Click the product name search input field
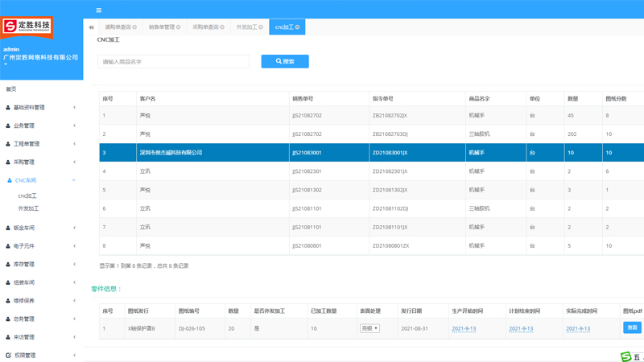 173,61
